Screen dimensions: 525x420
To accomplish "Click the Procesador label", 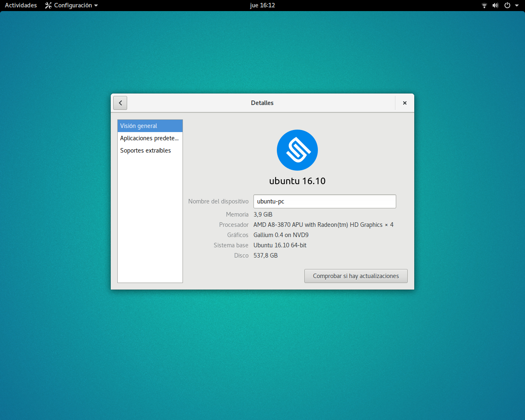I will point(234,225).
